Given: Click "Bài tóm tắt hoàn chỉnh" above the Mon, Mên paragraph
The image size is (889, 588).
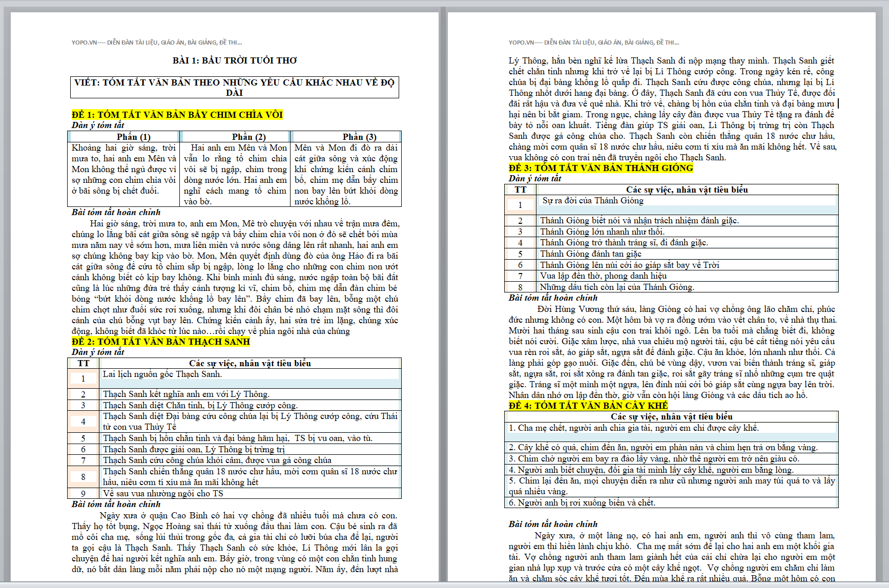Looking at the screenshot, I should (x=116, y=213).
